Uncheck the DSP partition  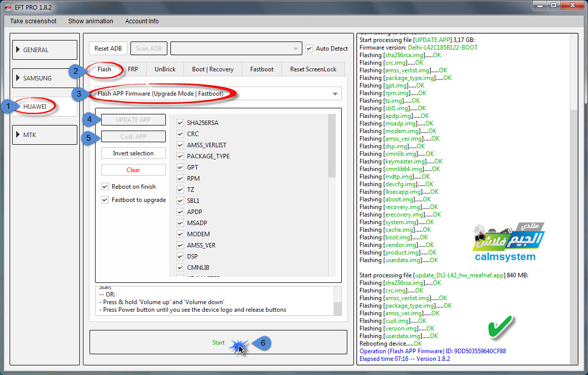180,257
